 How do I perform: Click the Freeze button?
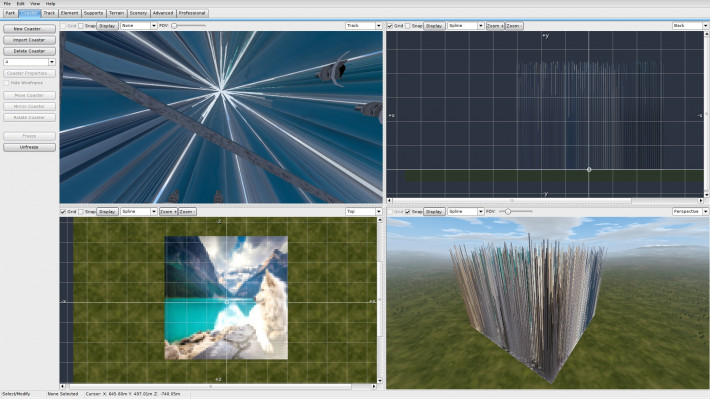click(x=29, y=136)
